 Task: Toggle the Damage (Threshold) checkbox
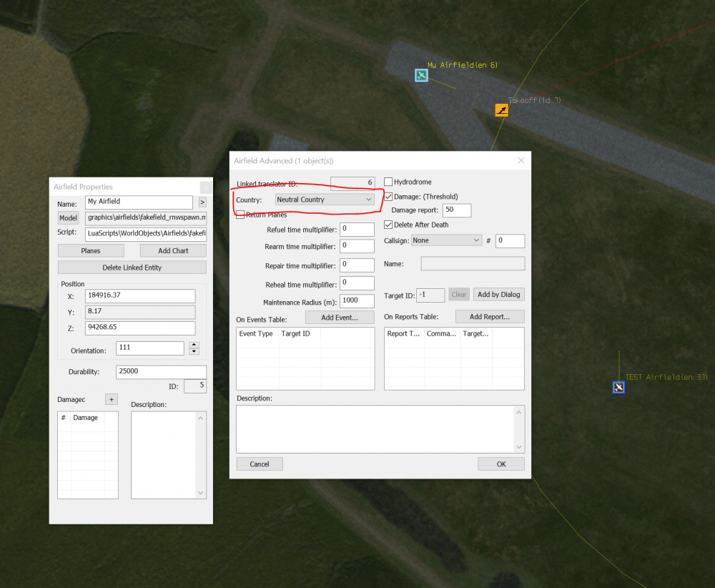point(388,197)
